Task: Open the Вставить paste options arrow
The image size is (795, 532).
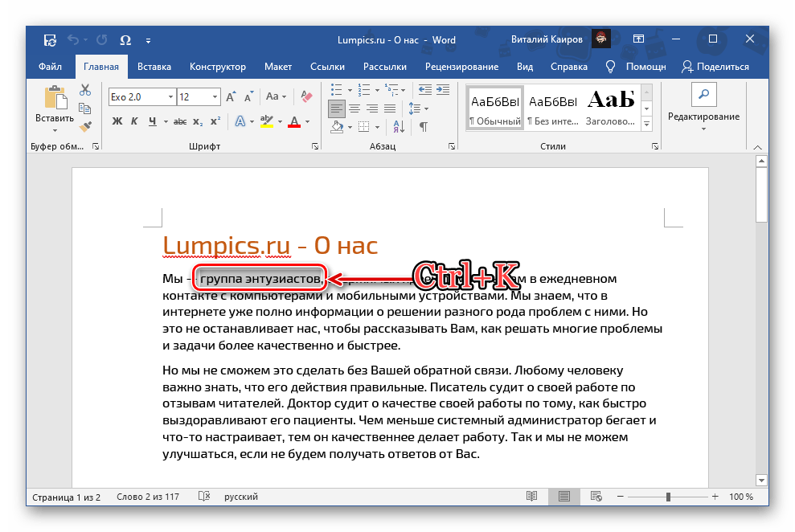Action: (x=55, y=131)
